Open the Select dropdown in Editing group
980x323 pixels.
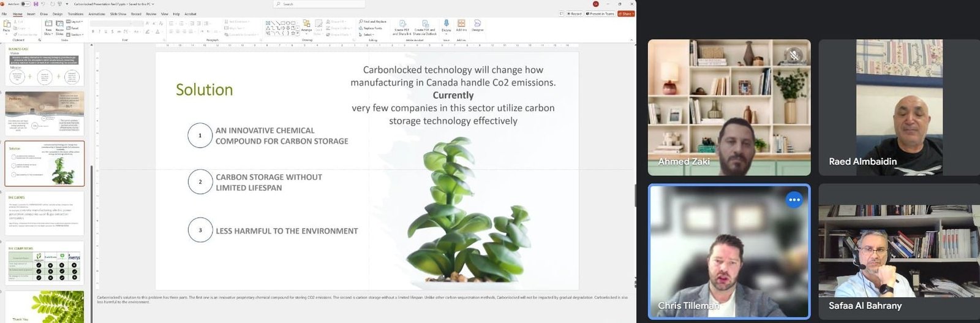[x=366, y=34]
